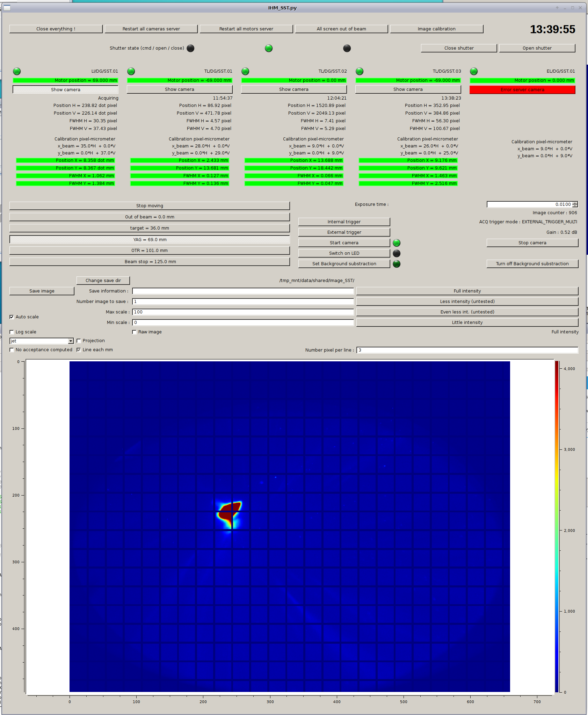Click the Start camera green indicator light
588x715 pixels.
point(397,243)
